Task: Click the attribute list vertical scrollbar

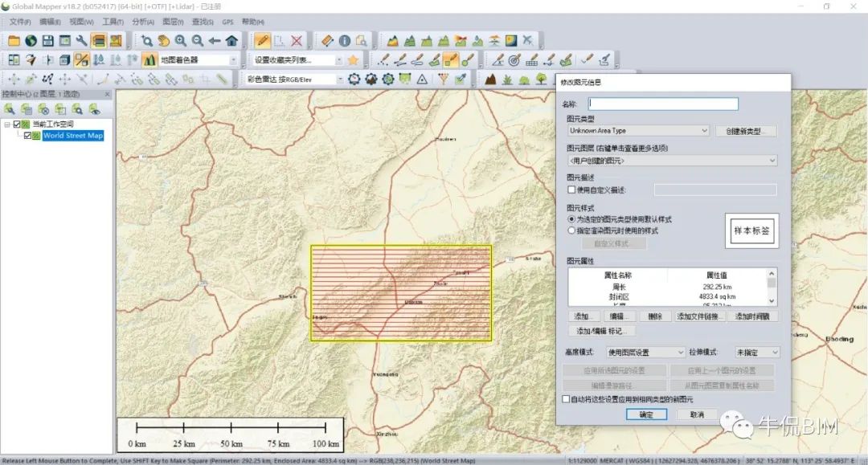Action: (x=772, y=287)
